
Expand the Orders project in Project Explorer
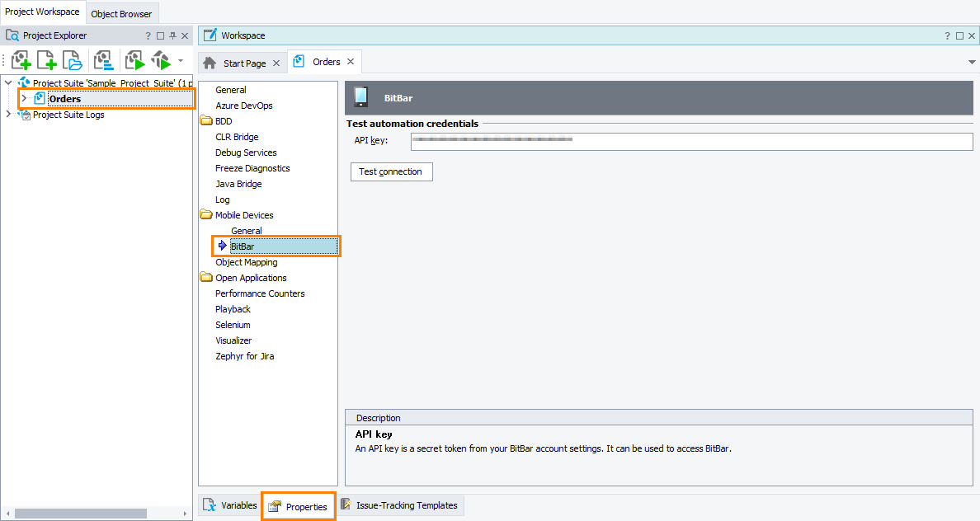tap(24, 98)
